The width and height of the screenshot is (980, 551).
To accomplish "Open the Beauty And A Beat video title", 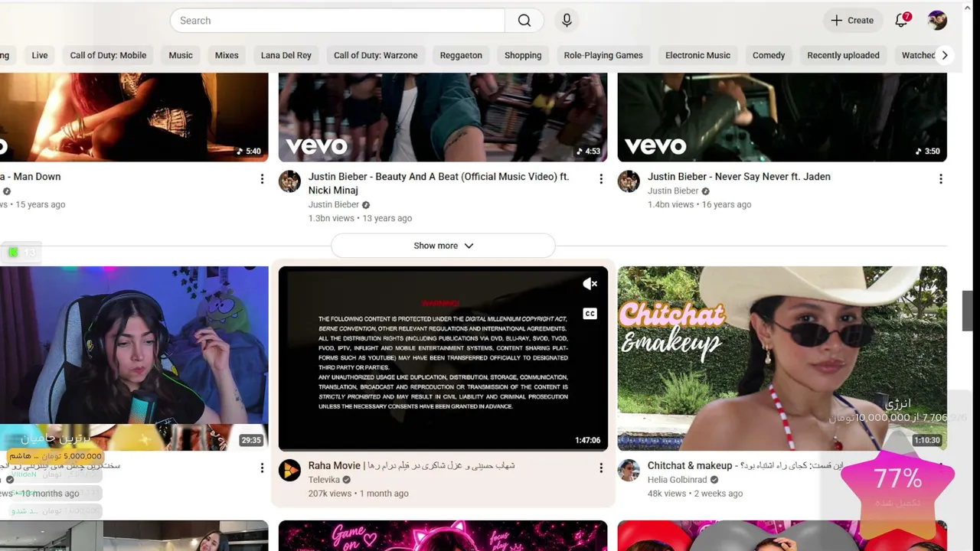I will point(439,184).
